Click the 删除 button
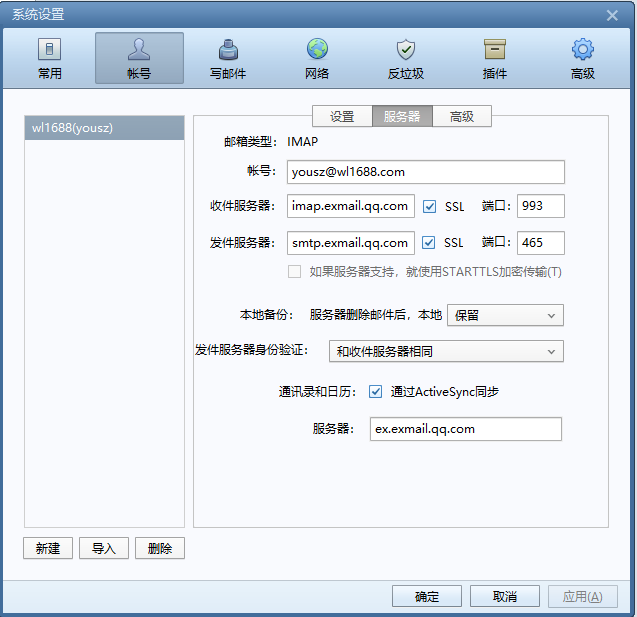Image resolution: width=637 pixels, height=617 pixels. (x=160, y=548)
